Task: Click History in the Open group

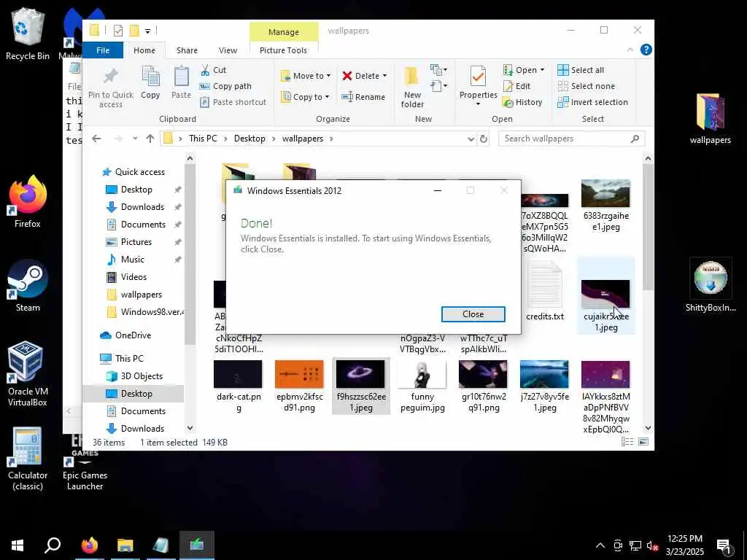Action: (x=522, y=102)
